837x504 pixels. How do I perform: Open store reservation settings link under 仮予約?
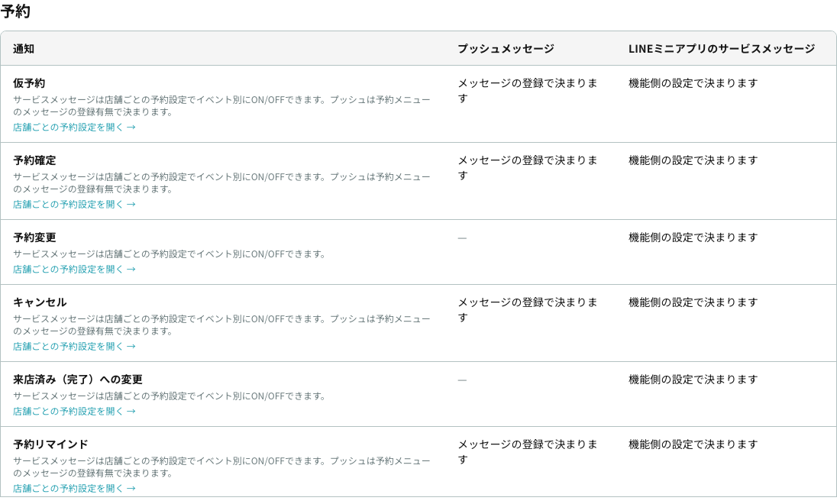(74, 127)
